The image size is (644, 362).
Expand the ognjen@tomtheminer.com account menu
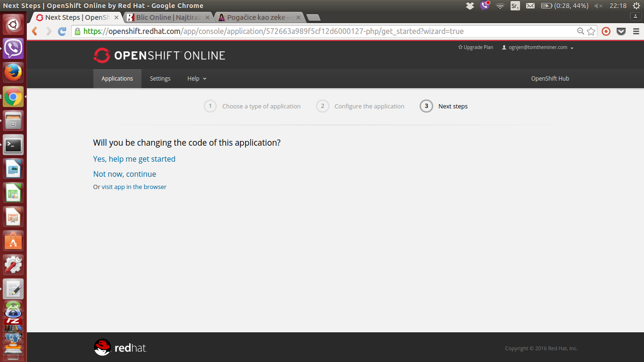pyautogui.click(x=538, y=48)
